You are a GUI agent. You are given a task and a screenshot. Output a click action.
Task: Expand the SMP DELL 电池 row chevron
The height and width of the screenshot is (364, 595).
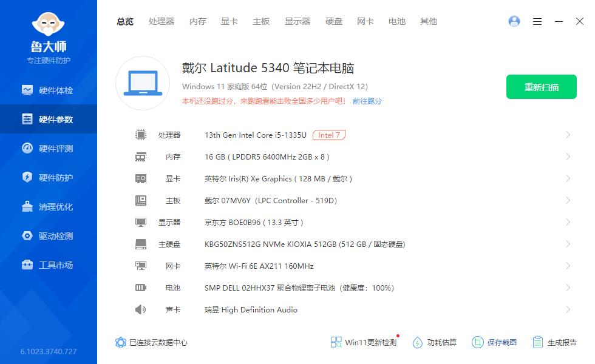point(568,288)
